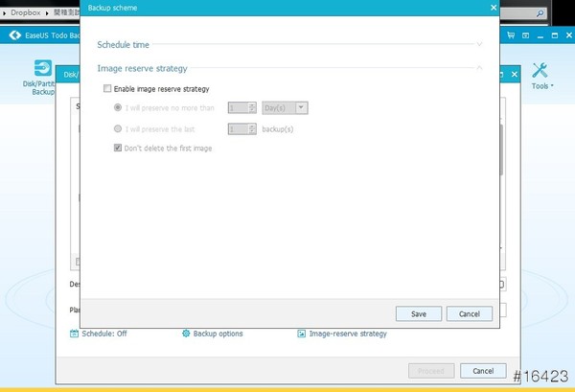Click the Schedule time heading
Image resolution: width=575 pixels, height=392 pixels.
124,45
